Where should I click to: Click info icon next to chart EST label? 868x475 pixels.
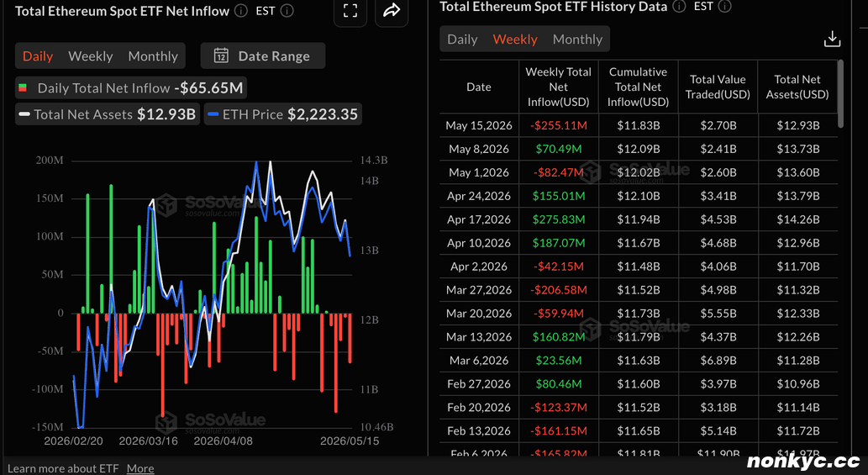(x=287, y=11)
